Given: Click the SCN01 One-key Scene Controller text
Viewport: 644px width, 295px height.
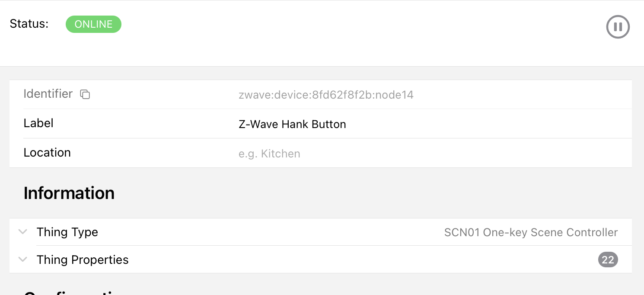Looking at the screenshot, I should [x=531, y=232].
